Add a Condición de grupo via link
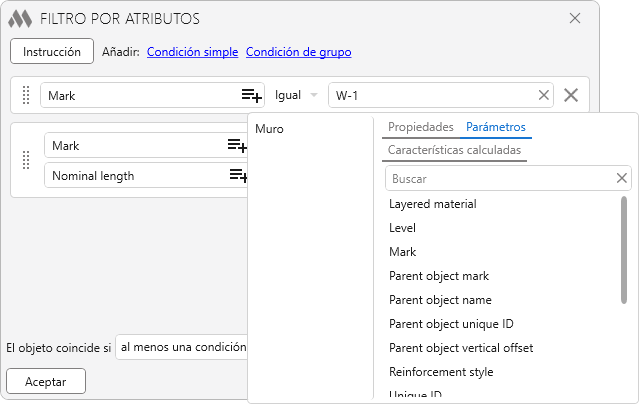 point(298,52)
